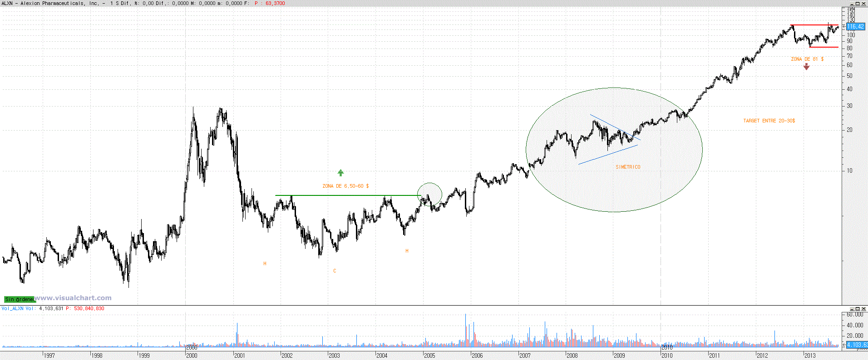Select the orange 'H' label near 2001

click(x=265, y=263)
